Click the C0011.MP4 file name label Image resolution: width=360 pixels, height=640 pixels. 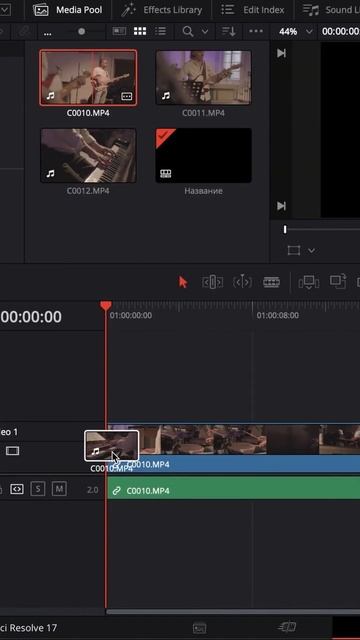[x=203, y=113]
